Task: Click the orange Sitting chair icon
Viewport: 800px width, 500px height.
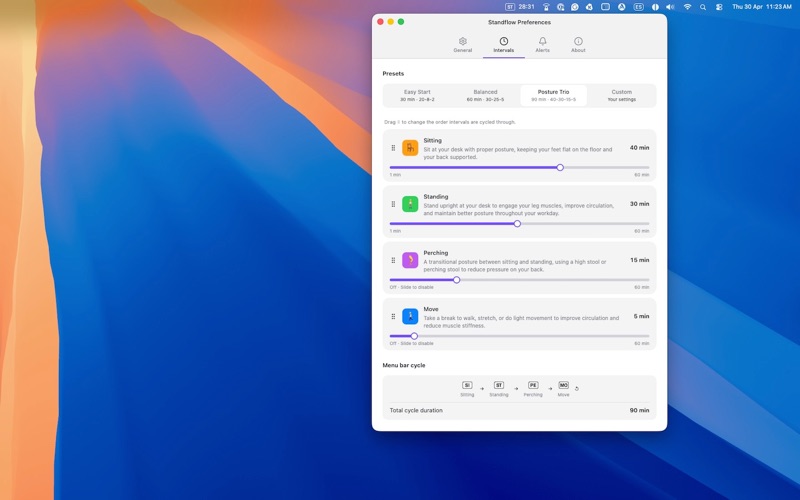Action: coord(410,148)
